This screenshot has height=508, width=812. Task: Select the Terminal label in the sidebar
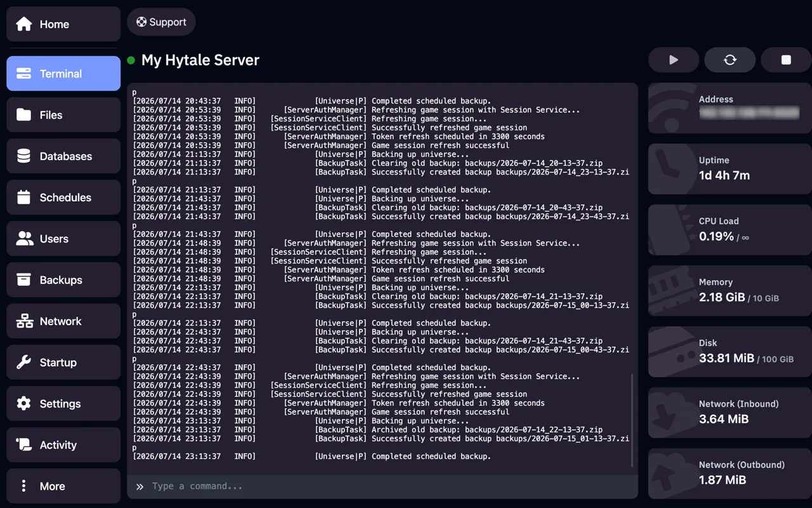click(x=61, y=74)
